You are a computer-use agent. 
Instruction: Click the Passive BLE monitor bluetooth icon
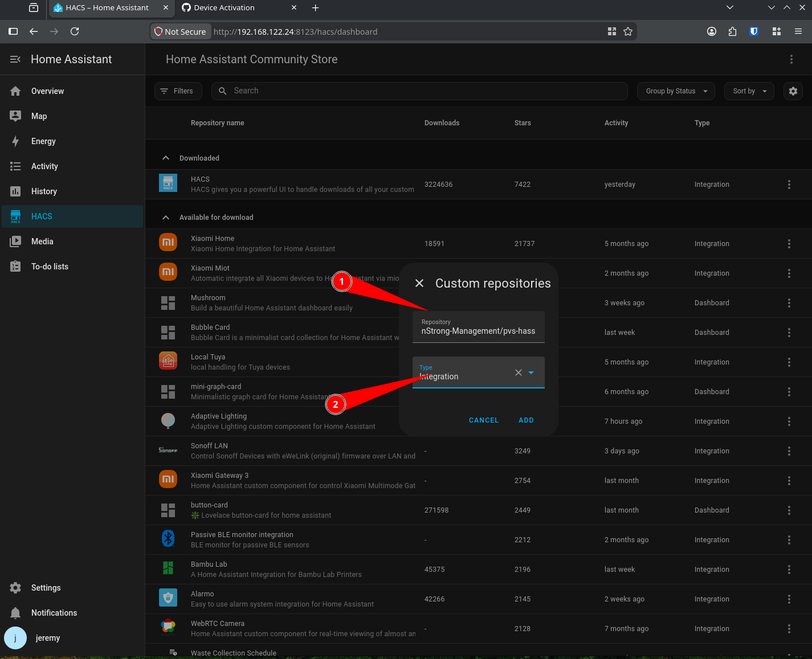[x=168, y=538]
